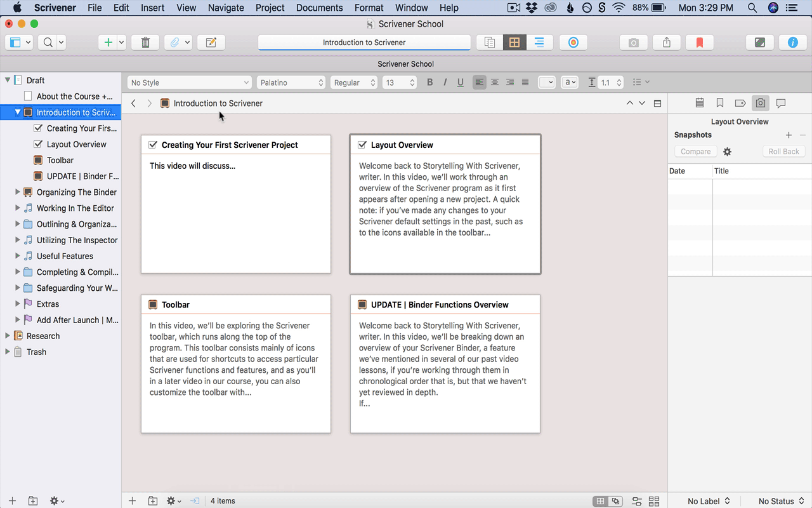812x508 pixels.
Task: Open the Inspector Bookmarks tab icon
Action: click(x=720, y=103)
